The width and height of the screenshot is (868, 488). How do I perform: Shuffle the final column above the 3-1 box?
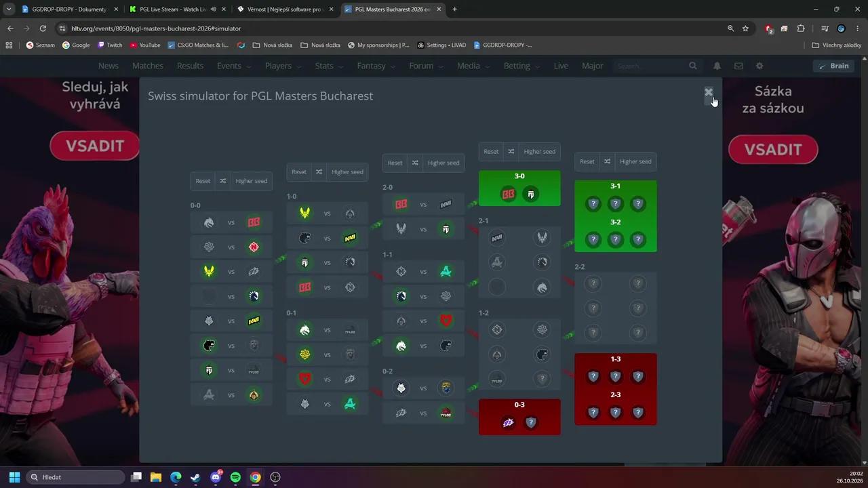click(x=607, y=161)
